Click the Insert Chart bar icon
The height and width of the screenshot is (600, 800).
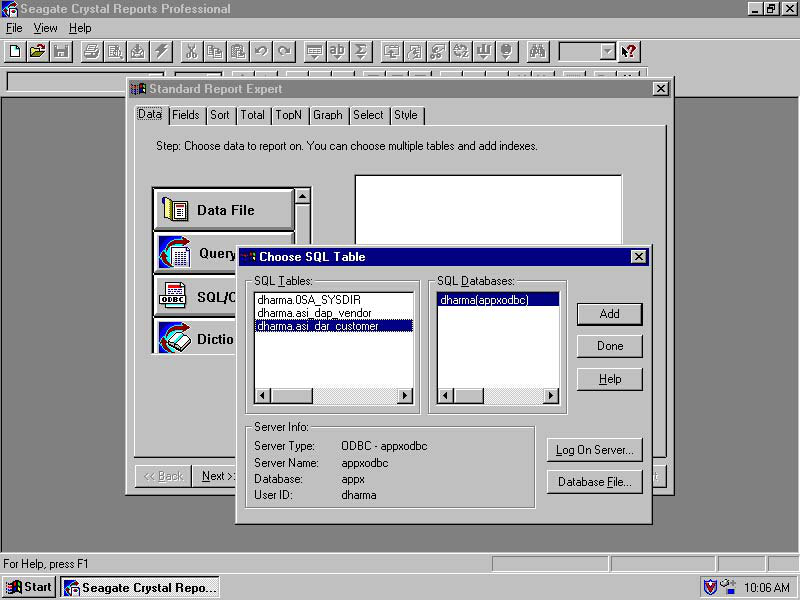[484, 52]
